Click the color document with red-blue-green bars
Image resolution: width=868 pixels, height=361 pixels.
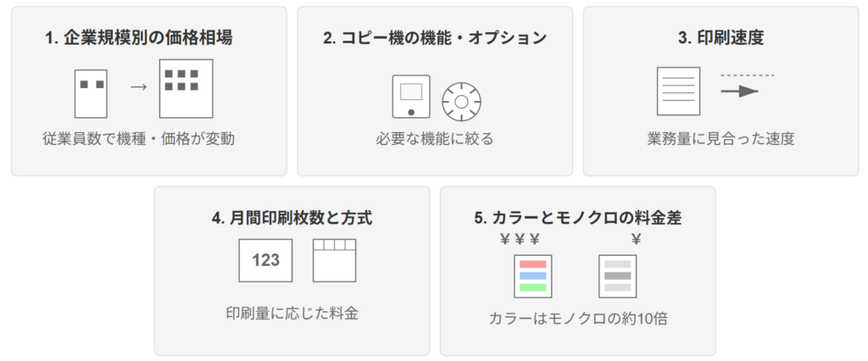[532, 276]
